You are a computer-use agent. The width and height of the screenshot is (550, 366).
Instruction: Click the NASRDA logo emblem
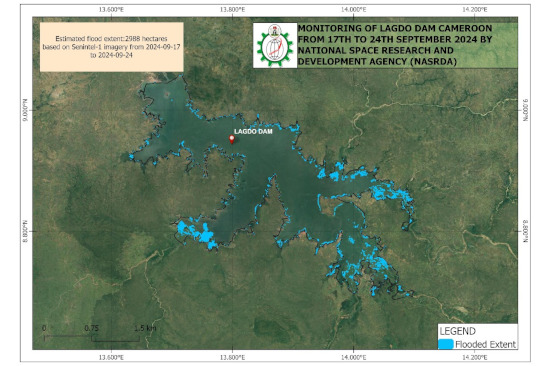(275, 45)
